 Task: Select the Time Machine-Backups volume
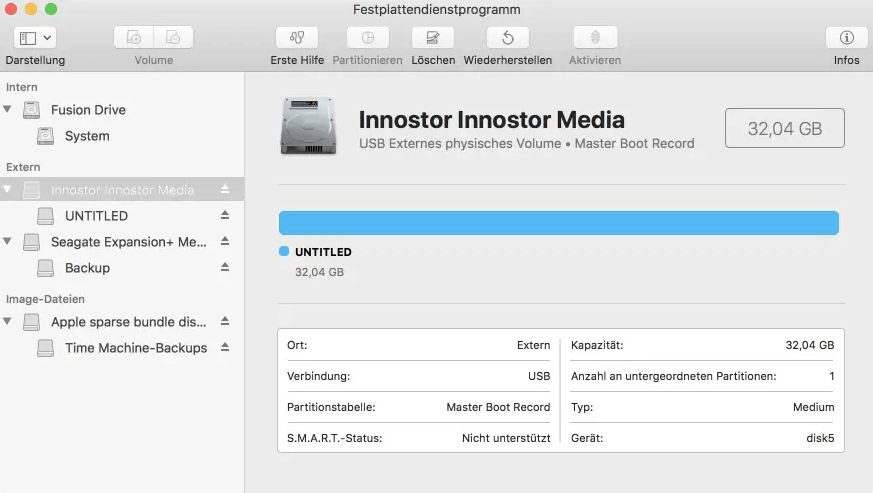tap(136, 348)
